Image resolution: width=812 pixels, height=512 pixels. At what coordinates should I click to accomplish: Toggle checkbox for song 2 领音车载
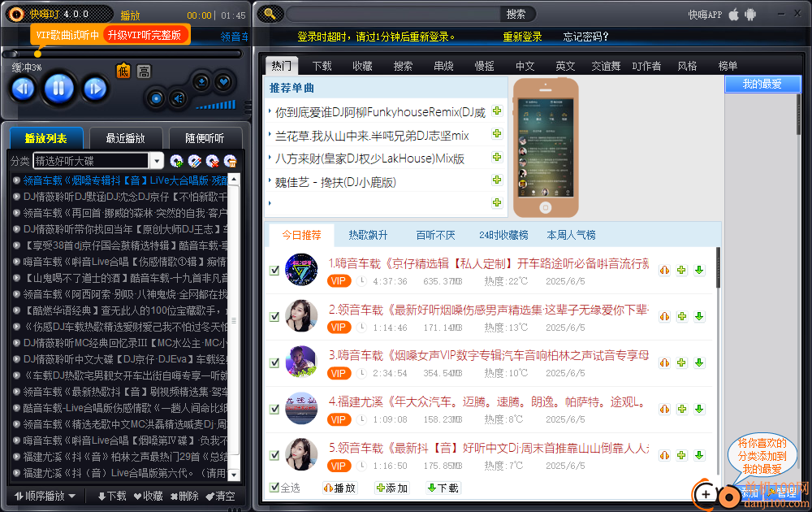point(274,317)
